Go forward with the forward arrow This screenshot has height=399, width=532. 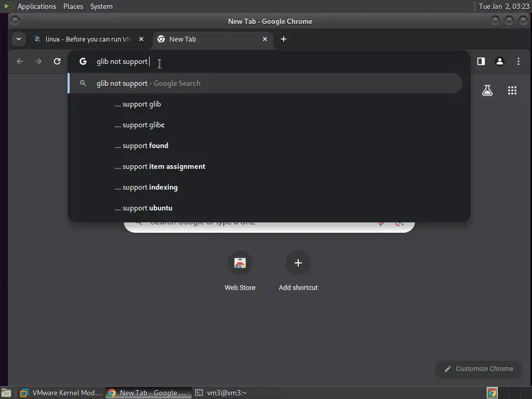click(x=38, y=61)
